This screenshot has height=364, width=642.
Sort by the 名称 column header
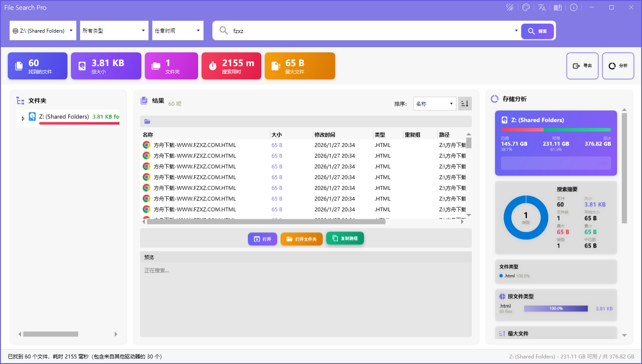click(205, 135)
